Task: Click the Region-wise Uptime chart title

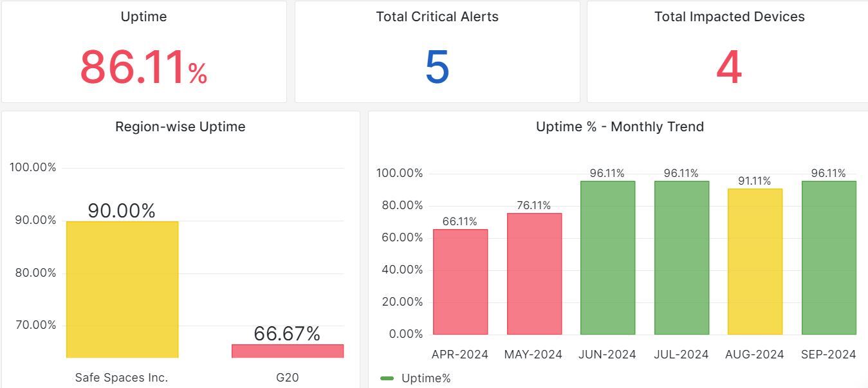Action: coord(180,127)
